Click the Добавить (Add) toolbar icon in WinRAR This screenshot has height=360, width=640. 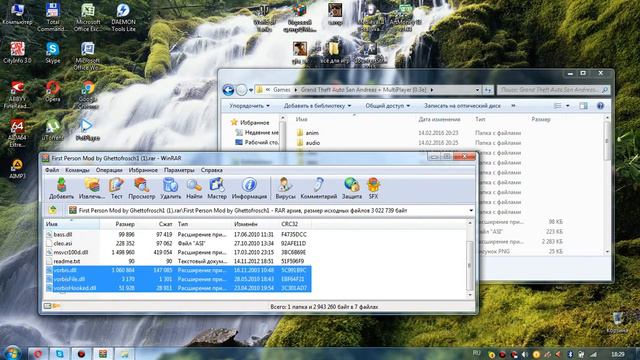click(x=61, y=188)
